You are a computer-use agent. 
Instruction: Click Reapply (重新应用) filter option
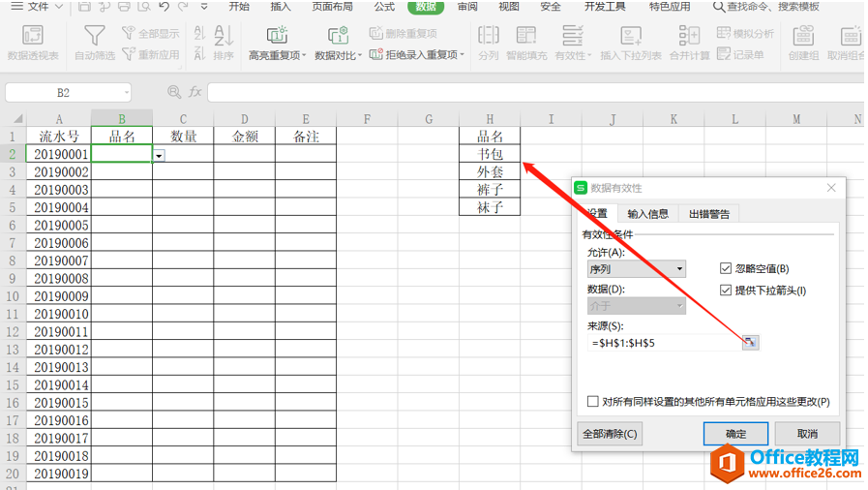click(x=151, y=54)
